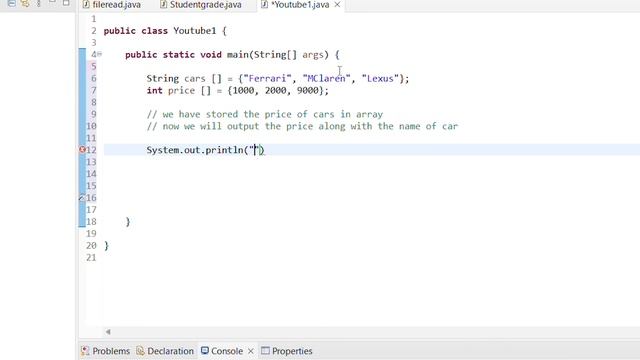
Task: Click the closing brace on line 18
Action: pyautogui.click(x=128, y=222)
